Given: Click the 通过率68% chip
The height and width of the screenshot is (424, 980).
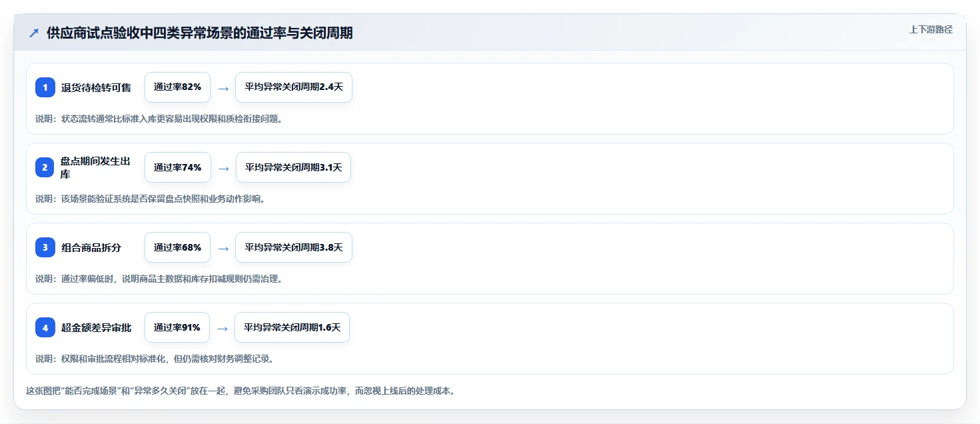Looking at the screenshot, I should tap(177, 247).
